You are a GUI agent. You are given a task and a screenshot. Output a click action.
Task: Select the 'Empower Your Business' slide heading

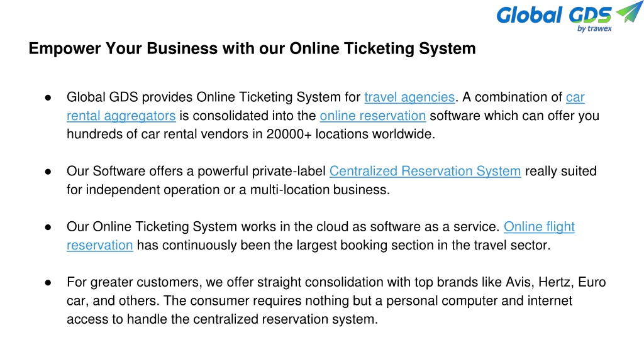point(252,48)
